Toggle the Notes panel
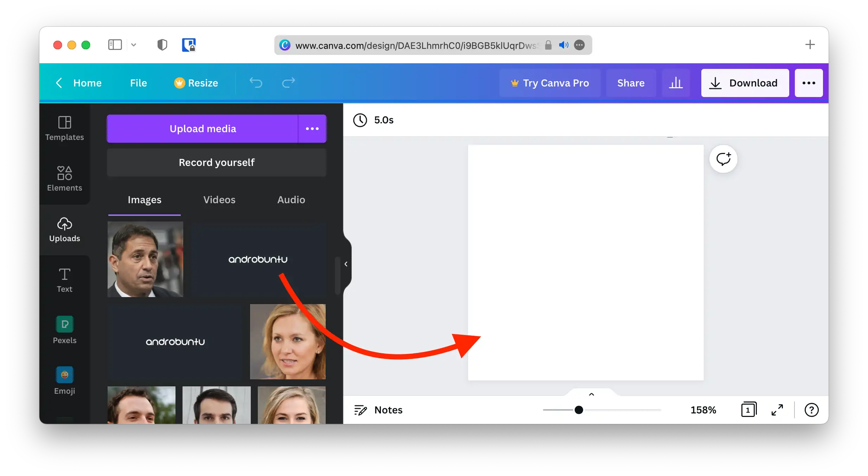The width and height of the screenshot is (868, 476). tap(378, 410)
